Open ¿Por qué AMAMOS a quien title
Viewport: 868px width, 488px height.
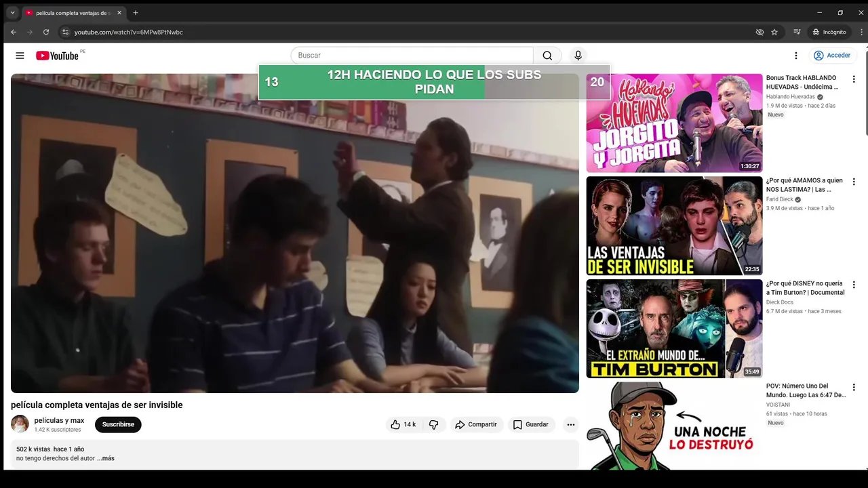804,185
